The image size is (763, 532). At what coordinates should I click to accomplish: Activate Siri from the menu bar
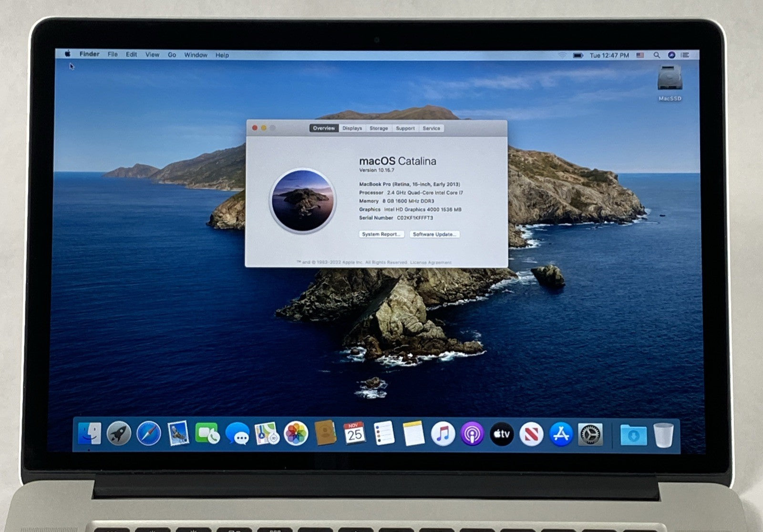click(671, 55)
